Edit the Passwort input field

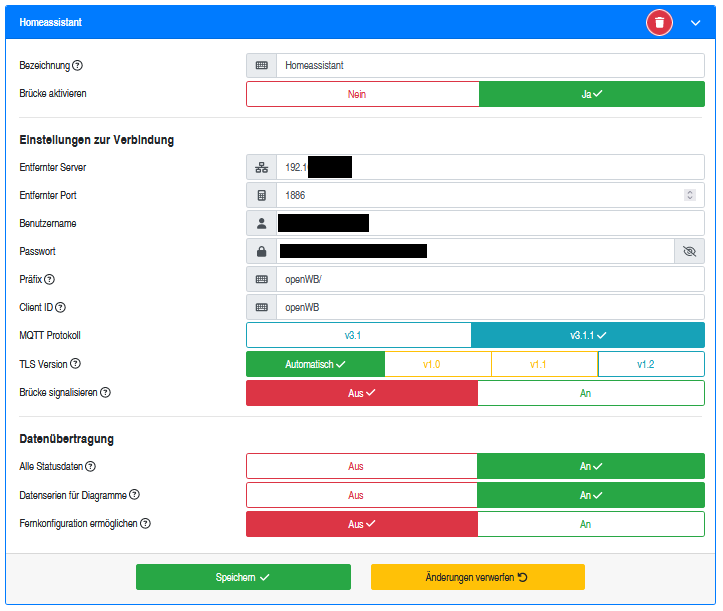(x=475, y=251)
